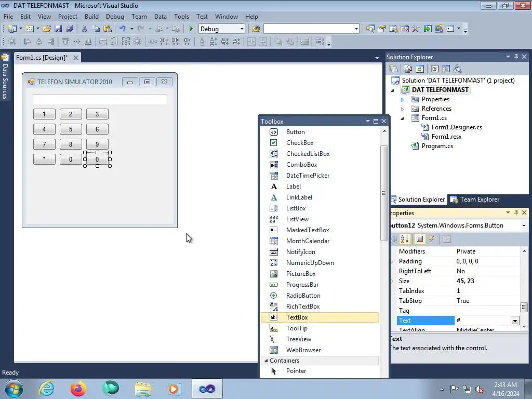Open the Tools menu
Image resolution: width=532 pixels, height=399 pixels.
(x=181, y=16)
